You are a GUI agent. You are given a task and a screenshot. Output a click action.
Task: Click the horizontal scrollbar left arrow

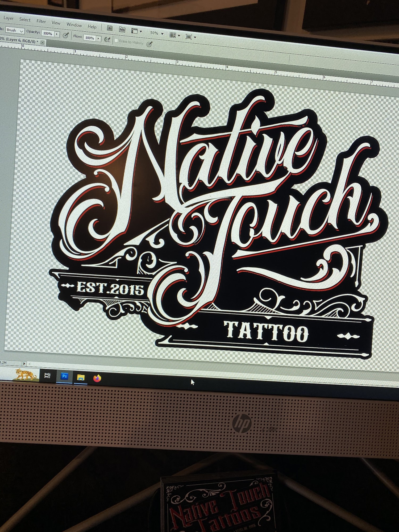pyautogui.click(x=30, y=364)
